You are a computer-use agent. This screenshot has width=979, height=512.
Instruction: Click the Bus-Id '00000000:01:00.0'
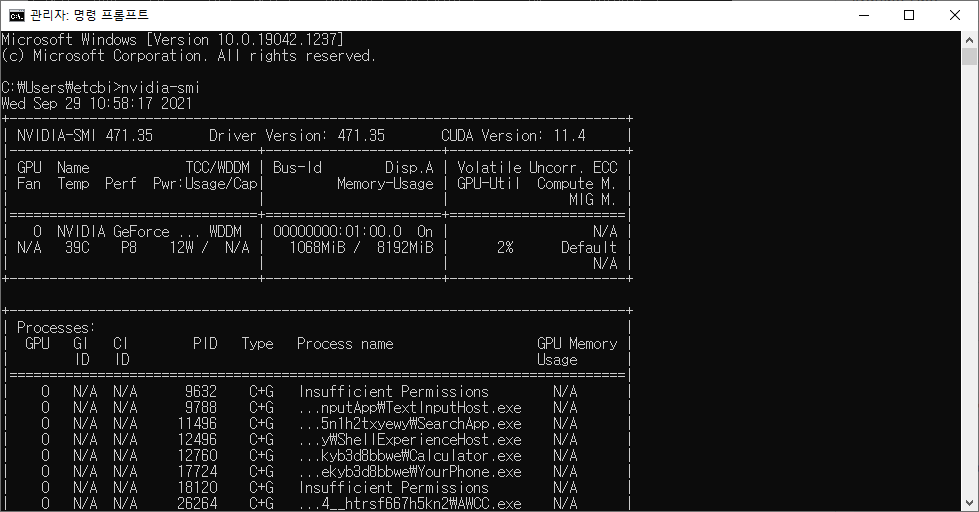pos(337,232)
